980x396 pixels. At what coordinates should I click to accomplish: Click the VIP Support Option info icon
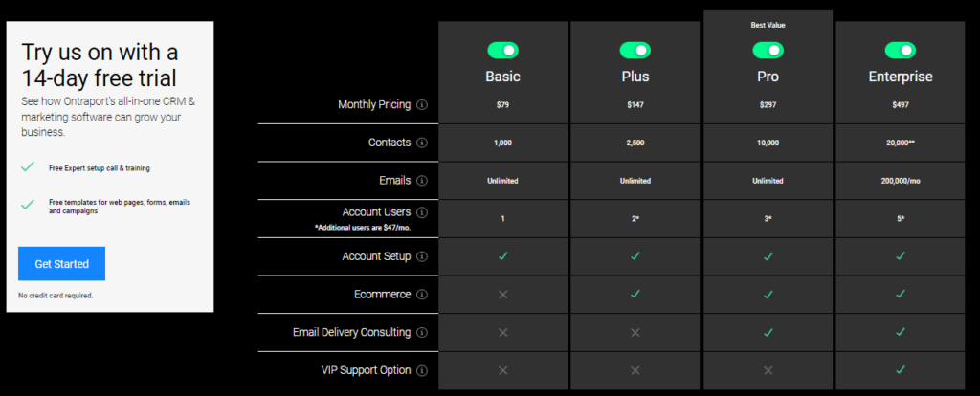pyautogui.click(x=422, y=370)
